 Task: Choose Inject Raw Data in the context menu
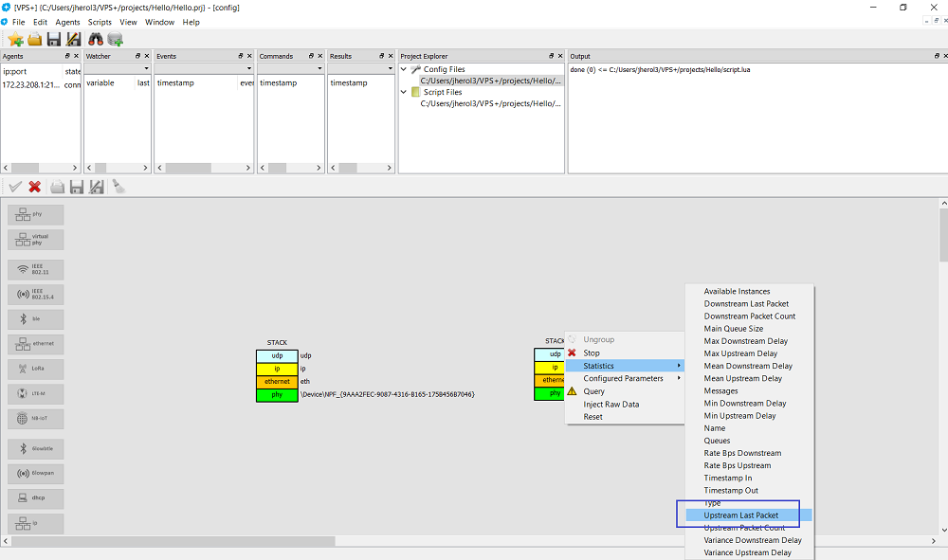(x=611, y=404)
